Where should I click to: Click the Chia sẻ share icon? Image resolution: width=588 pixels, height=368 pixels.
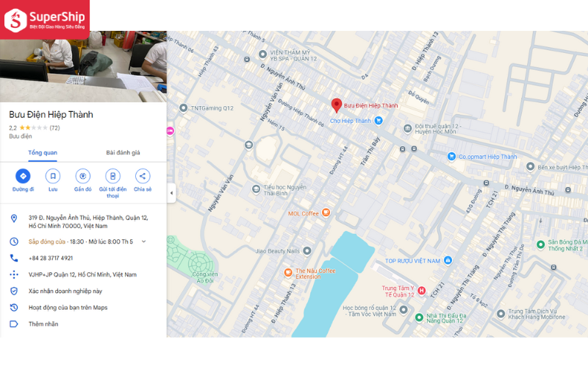pos(143,176)
